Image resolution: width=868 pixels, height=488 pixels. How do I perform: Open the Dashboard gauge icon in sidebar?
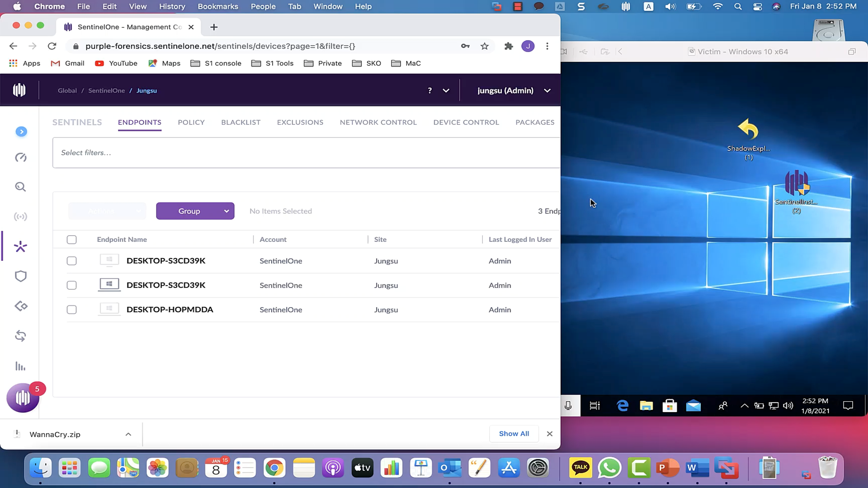pyautogui.click(x=21, y=157)
